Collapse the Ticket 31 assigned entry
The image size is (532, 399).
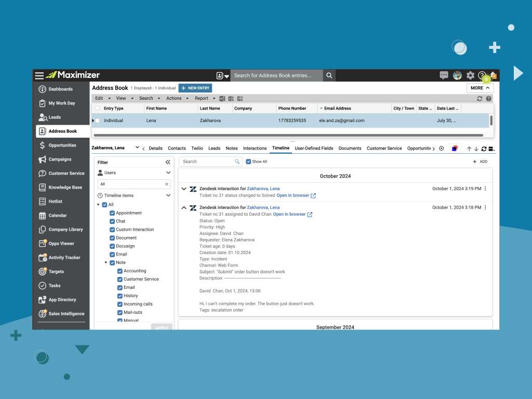pyautogui.click(x=184, y=207)
